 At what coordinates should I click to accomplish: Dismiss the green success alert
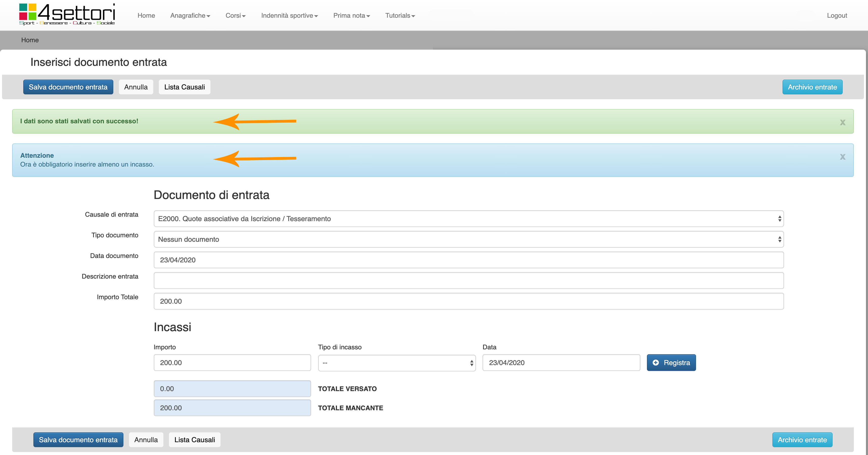(843, 122)
